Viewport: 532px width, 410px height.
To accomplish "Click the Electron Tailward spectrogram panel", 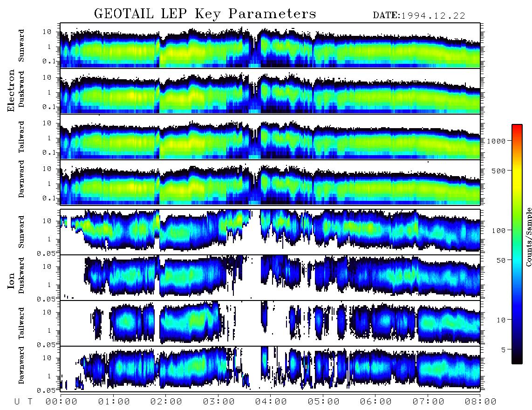I will click(x=270, y=137).
